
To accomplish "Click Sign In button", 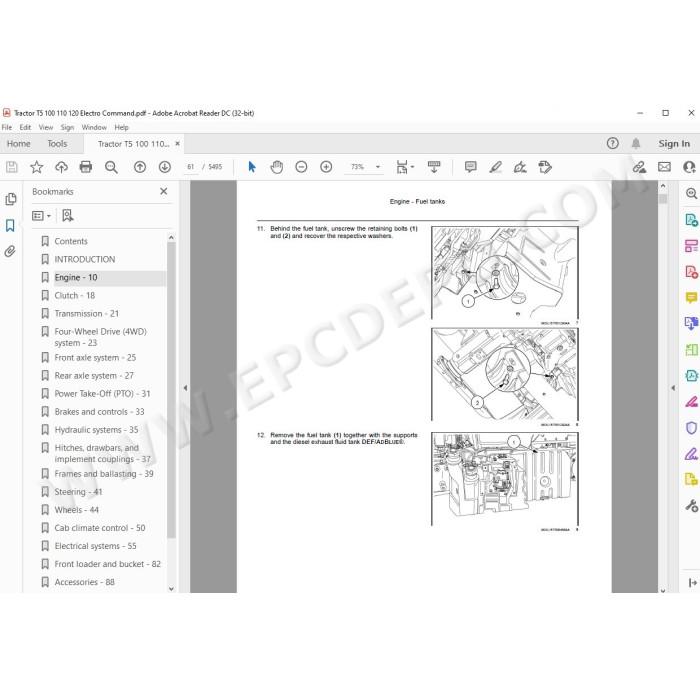I will 674,144.
